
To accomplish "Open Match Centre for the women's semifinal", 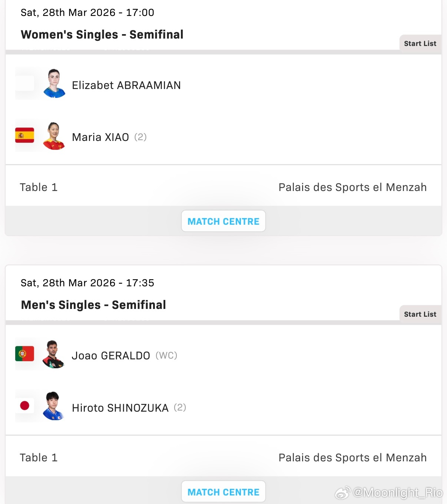I will coord(223,221).
